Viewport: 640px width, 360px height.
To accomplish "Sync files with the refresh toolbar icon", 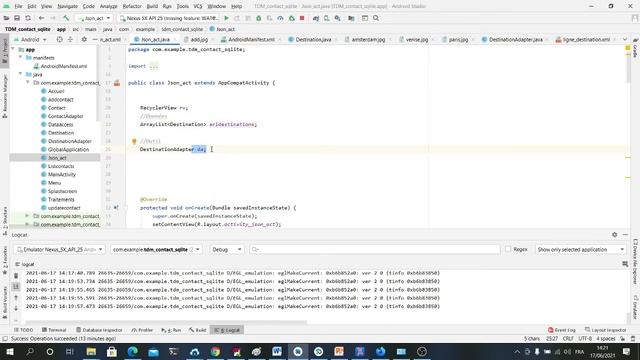I will (28, 18).
